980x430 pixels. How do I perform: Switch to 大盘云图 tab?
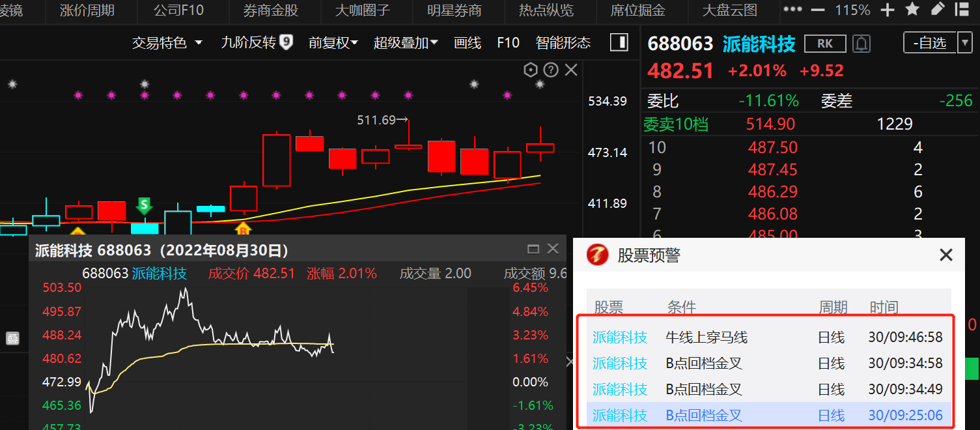(730, 10)
